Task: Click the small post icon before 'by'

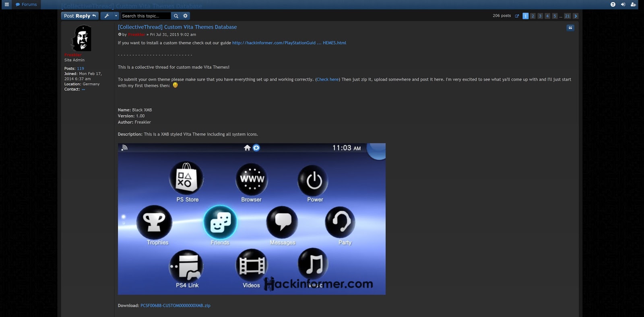Action: coord(120,34)
